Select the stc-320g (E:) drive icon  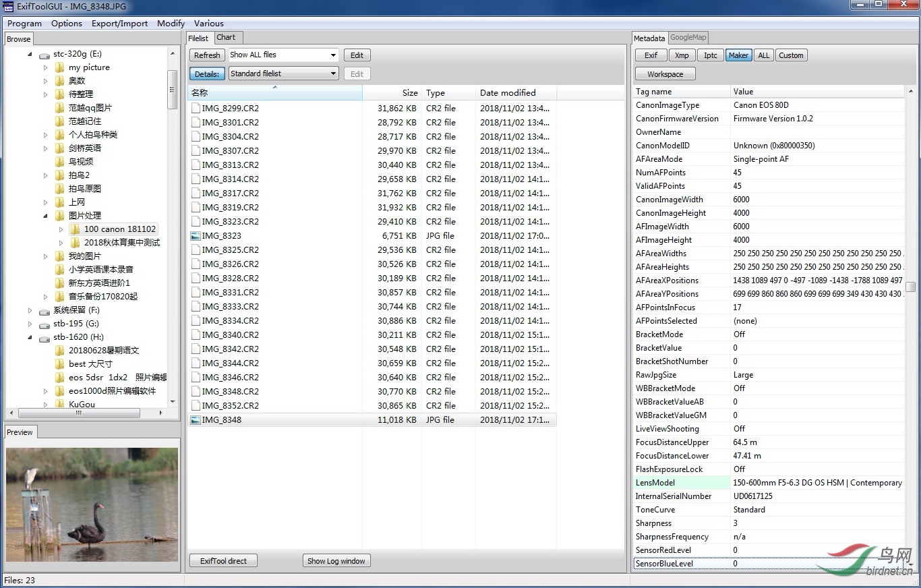(x=44, y=55)
